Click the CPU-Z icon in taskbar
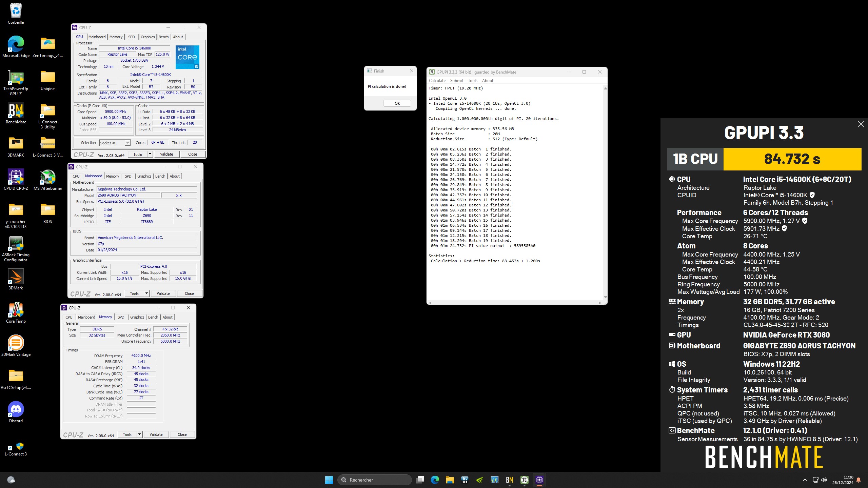The width and height of the screenshot is (868, 488). click(x=539, y=480)
